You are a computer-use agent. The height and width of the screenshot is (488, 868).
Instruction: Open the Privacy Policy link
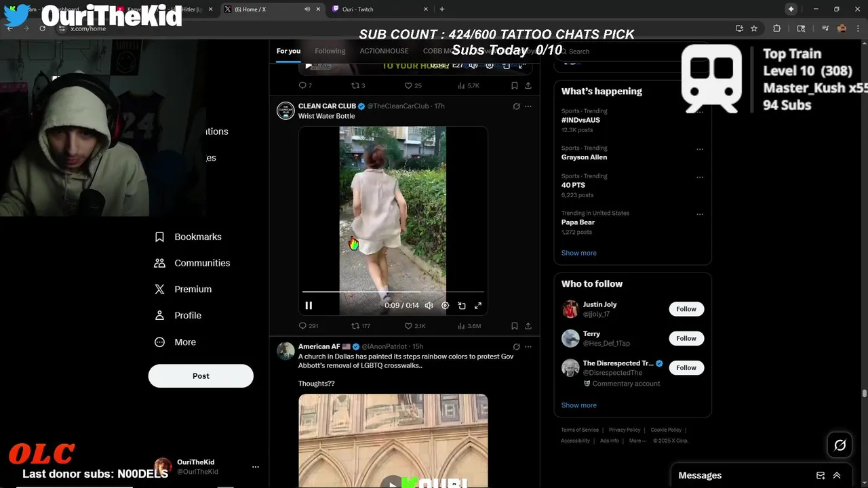(625, 430)
